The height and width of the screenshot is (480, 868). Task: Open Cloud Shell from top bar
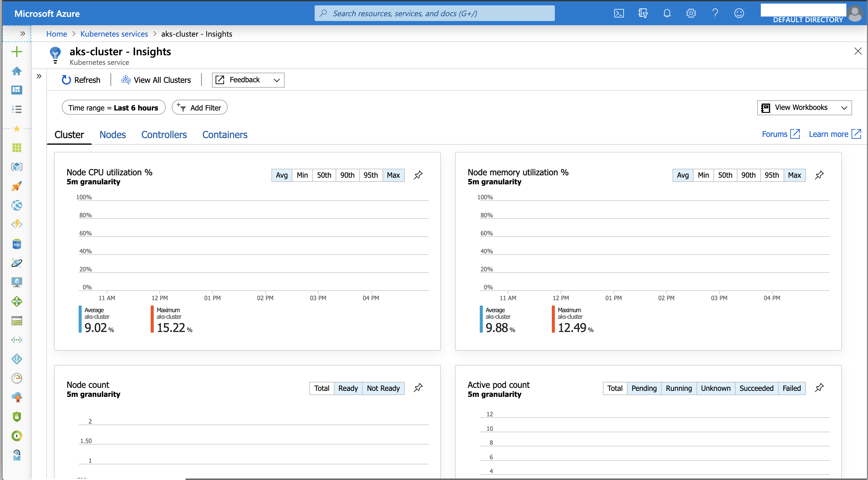[619, 14]
